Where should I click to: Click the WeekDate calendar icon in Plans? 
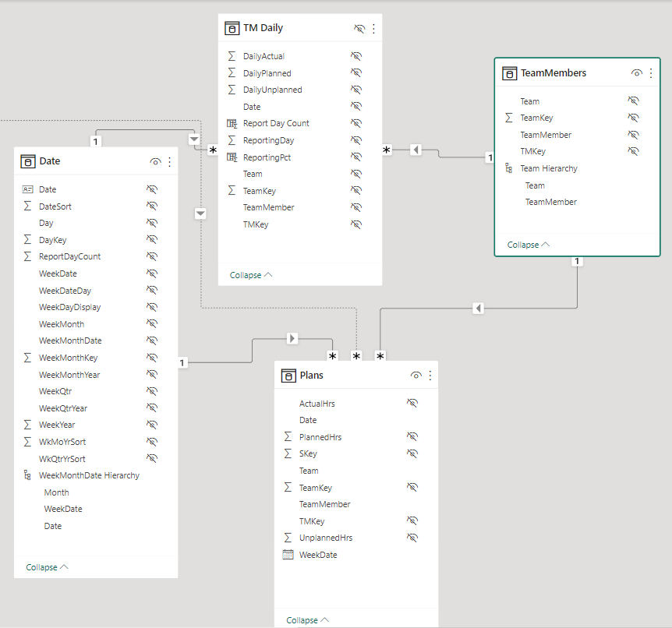click(x=288, y=554)
